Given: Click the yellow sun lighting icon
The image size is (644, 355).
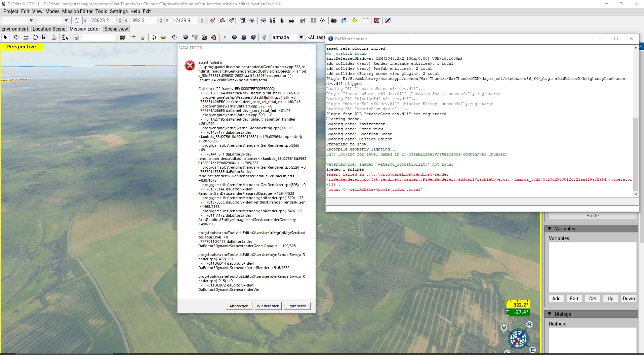Looking at the screenshot, I should (x=354, y=20).
